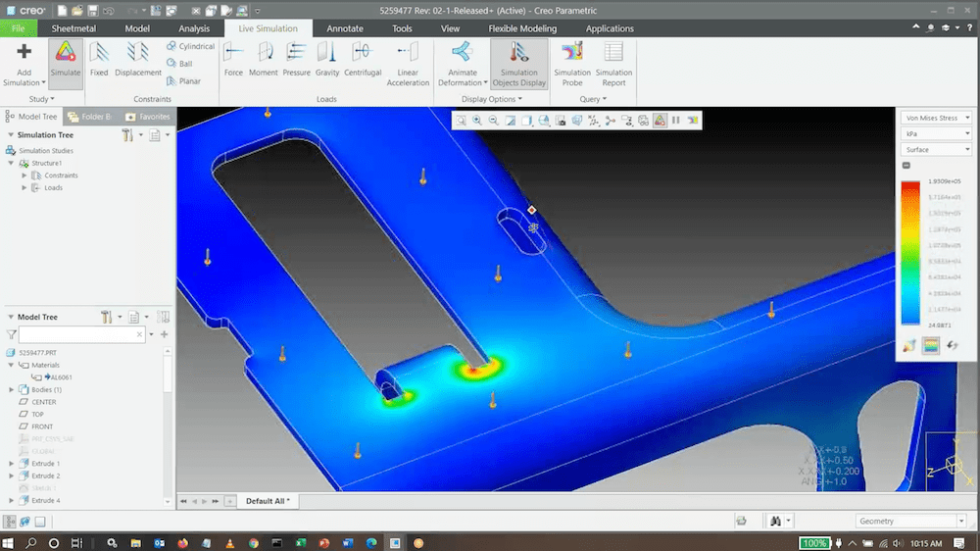The image size is (980, 551).
Task: Open the Saved Orientations icon
Action: pyautogui.click(x=544, y=120)
